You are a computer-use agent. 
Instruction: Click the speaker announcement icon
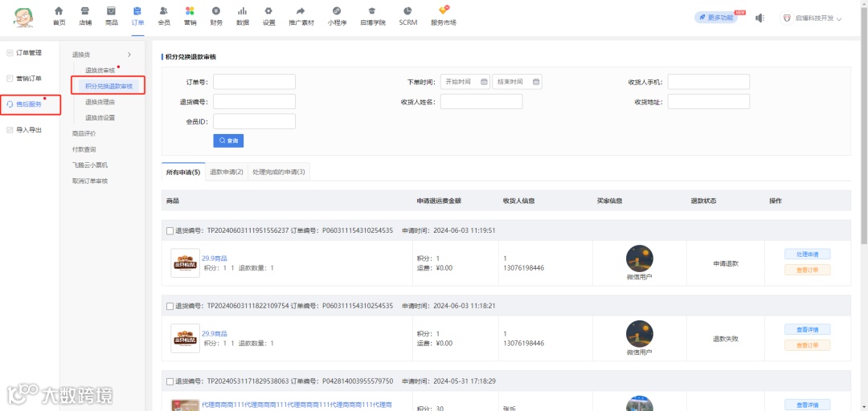click(x=760, y=18)
